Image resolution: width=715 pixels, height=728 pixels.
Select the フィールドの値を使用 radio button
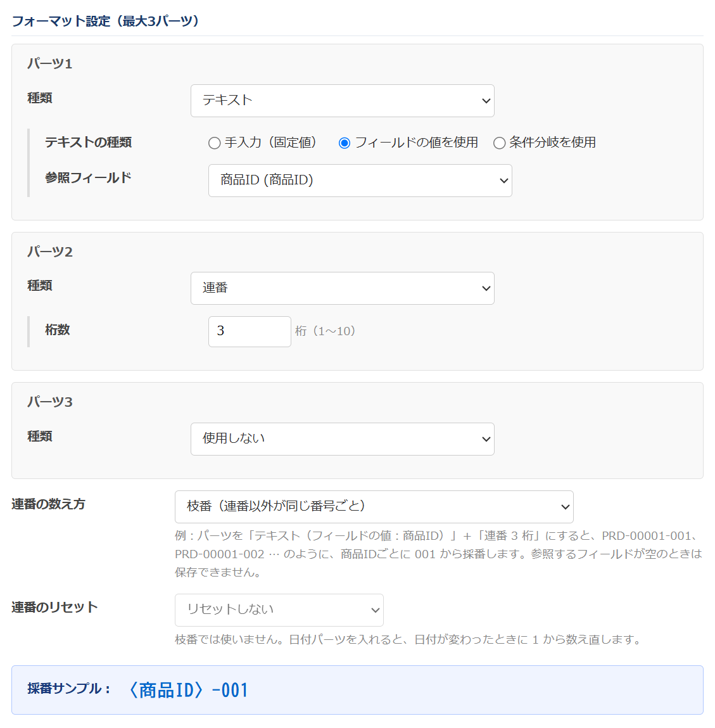[345, 143]
